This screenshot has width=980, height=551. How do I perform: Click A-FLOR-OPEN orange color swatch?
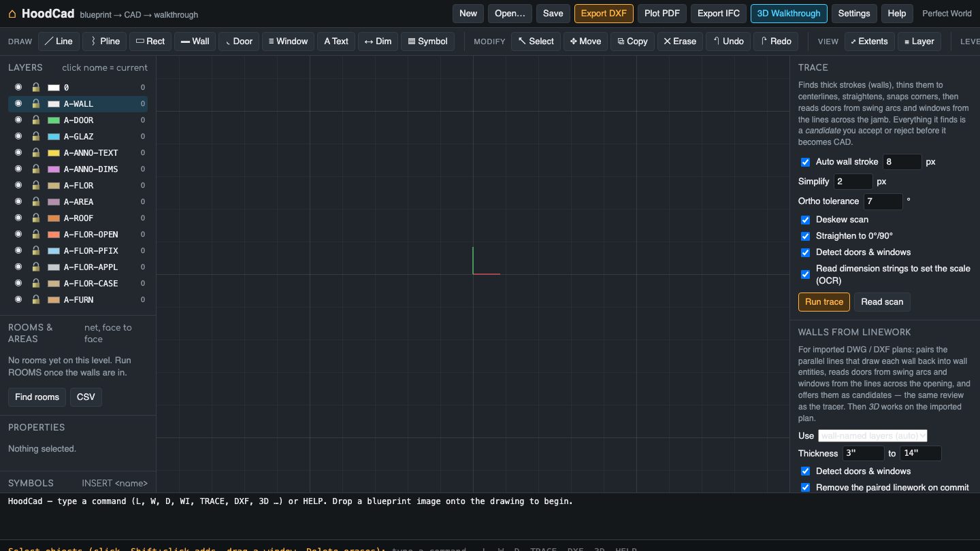tap(54, 235)
